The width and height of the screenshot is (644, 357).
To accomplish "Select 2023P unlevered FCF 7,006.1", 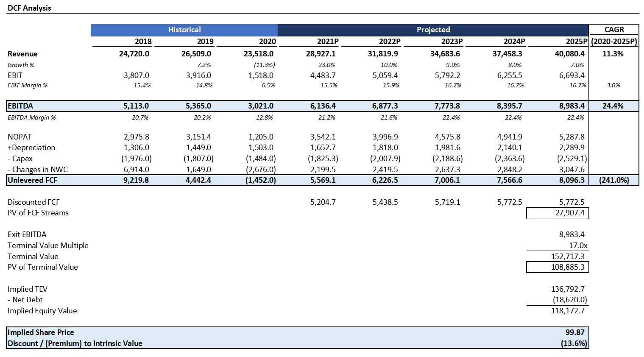I will [447, 180].
